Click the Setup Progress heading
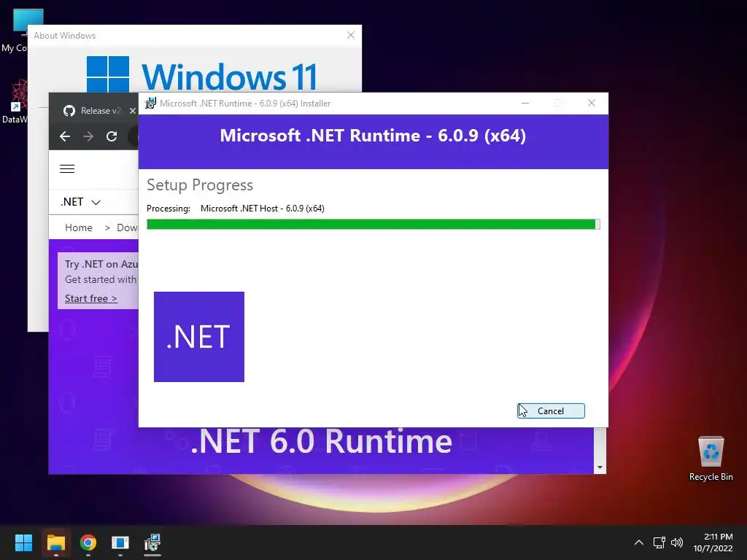Image resolution: width=747 pixels, height=560 pixels. point(200,184)
